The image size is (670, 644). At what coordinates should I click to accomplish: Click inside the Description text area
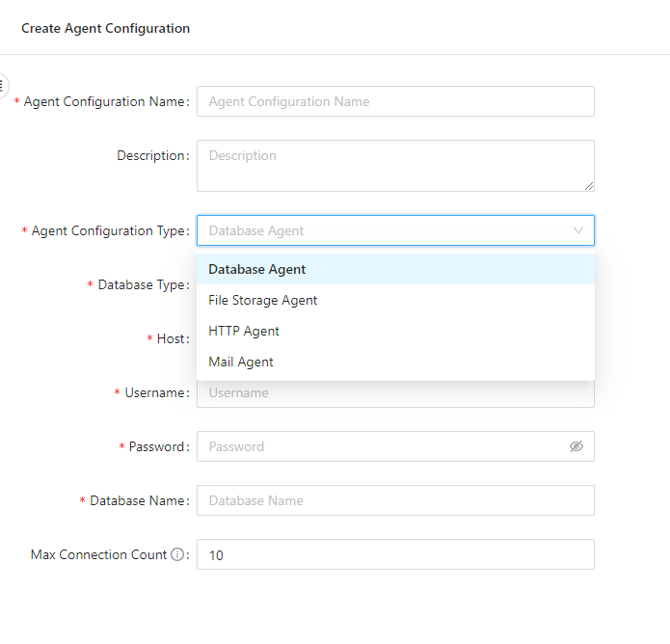click(395, 165)
